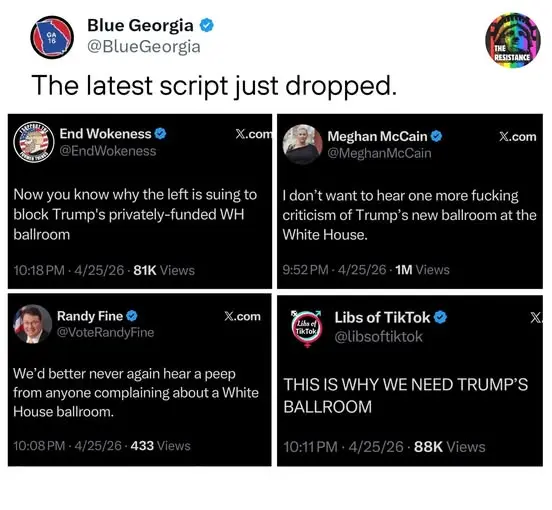
Task: Click the X.com label on Randy Fine's tweet
Action: (x=243, y=316)
